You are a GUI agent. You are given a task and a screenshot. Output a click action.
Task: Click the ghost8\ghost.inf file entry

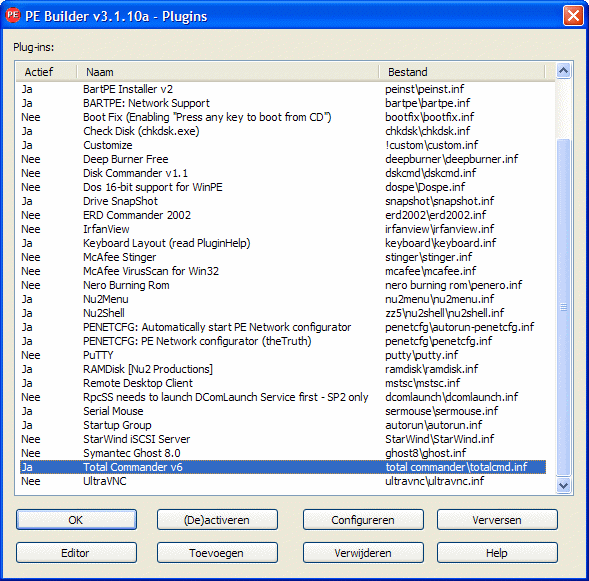coord(426,453)
